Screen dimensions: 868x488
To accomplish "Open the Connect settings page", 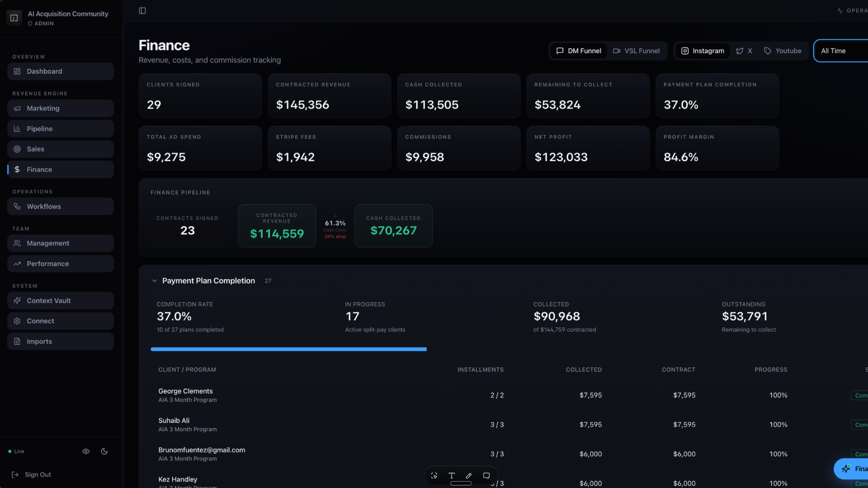I will (61, 321).
